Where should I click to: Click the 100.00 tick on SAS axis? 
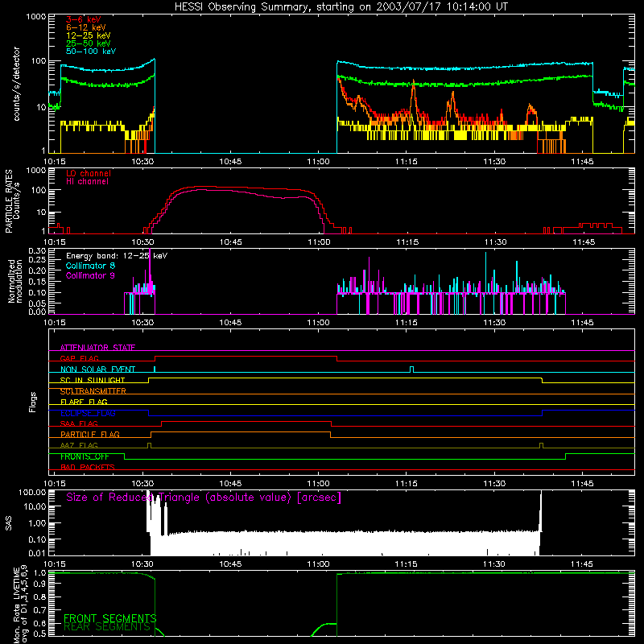point(32,492)
